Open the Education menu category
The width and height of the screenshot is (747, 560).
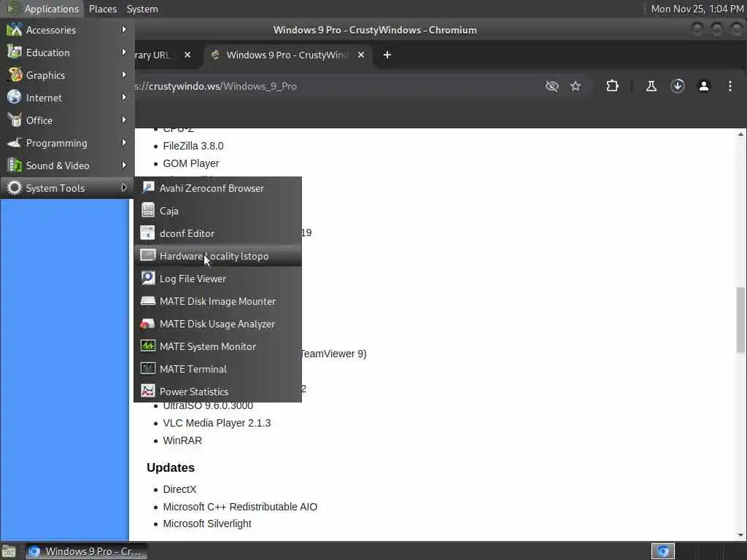67,52
